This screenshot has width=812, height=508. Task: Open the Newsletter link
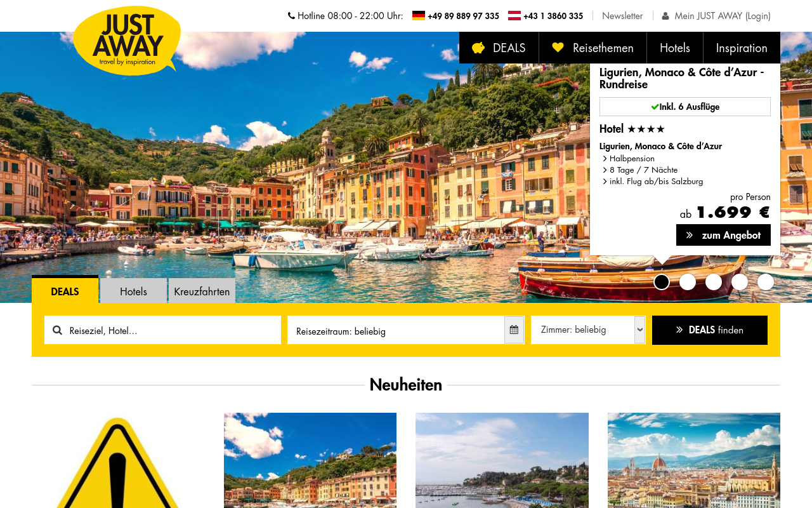[622, 16]
